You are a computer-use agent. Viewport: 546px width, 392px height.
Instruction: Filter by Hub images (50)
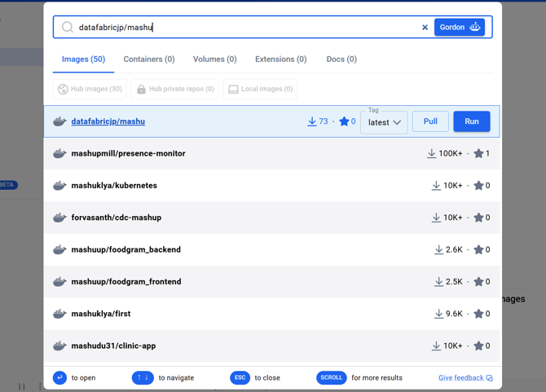point(90,89)
